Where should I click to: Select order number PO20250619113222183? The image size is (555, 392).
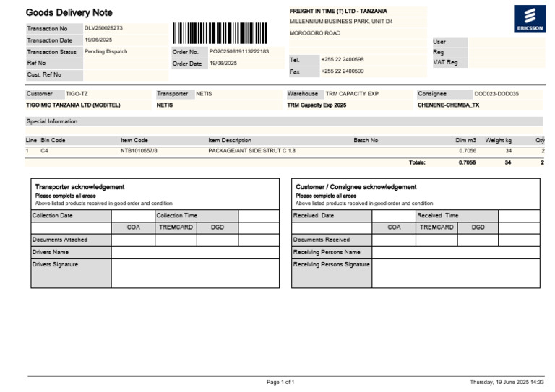[239, 51]
